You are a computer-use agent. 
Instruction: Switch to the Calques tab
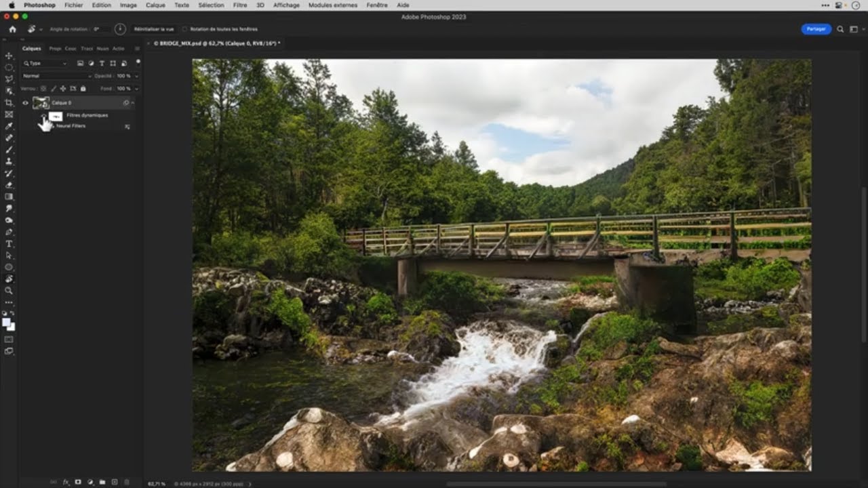[31, 49]
